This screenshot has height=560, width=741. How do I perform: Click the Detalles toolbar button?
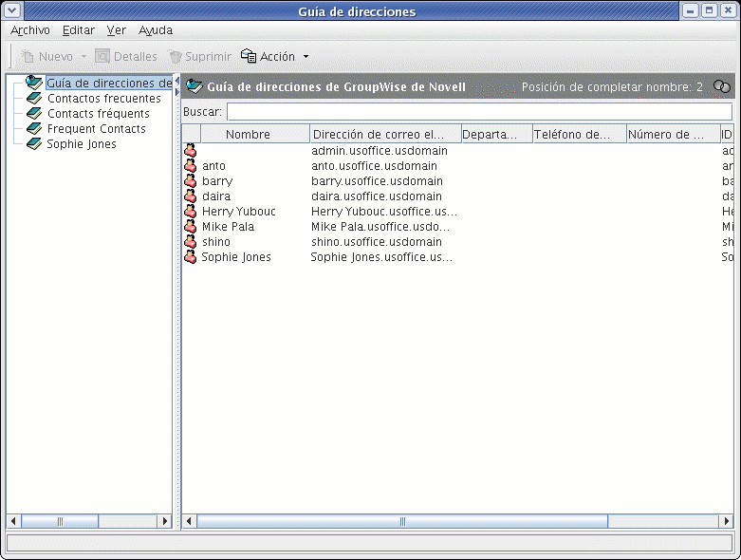126,56
